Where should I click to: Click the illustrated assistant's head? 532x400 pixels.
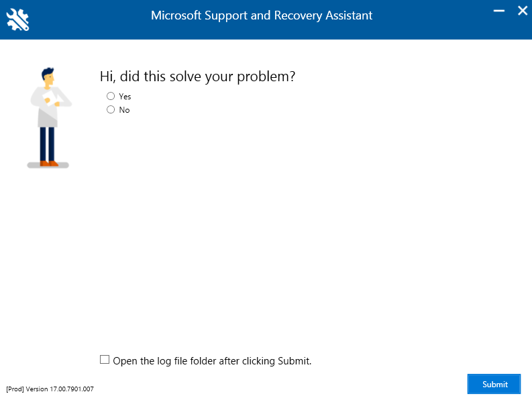point(48,77)
